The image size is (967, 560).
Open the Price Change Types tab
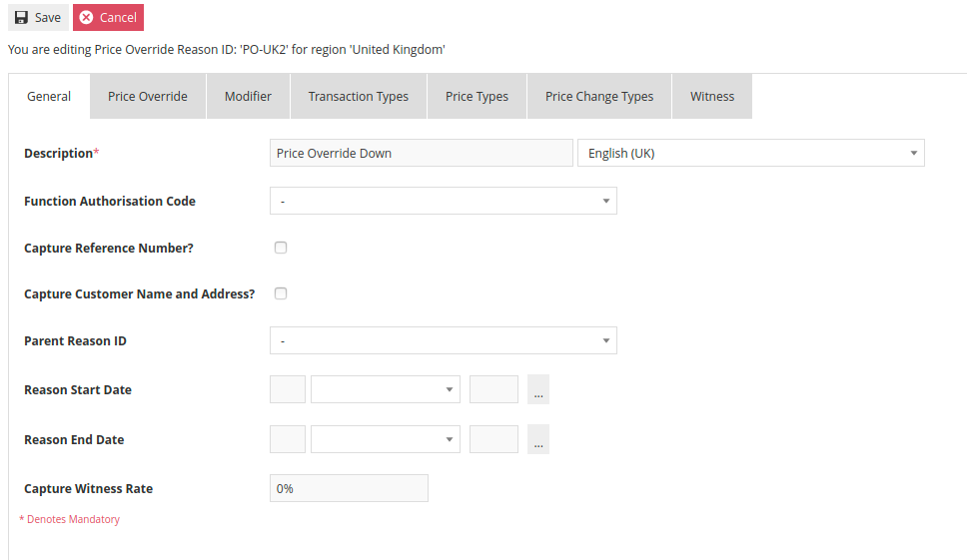click(598, 97)
